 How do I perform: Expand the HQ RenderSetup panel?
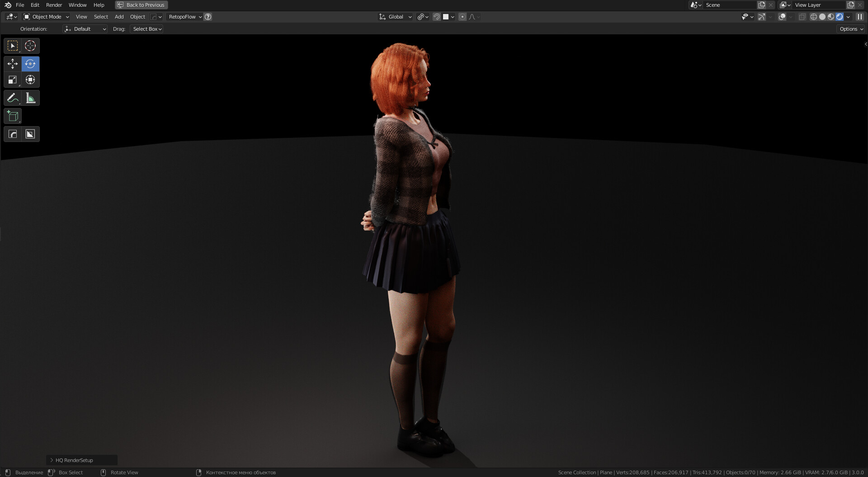tap(72, 460)
